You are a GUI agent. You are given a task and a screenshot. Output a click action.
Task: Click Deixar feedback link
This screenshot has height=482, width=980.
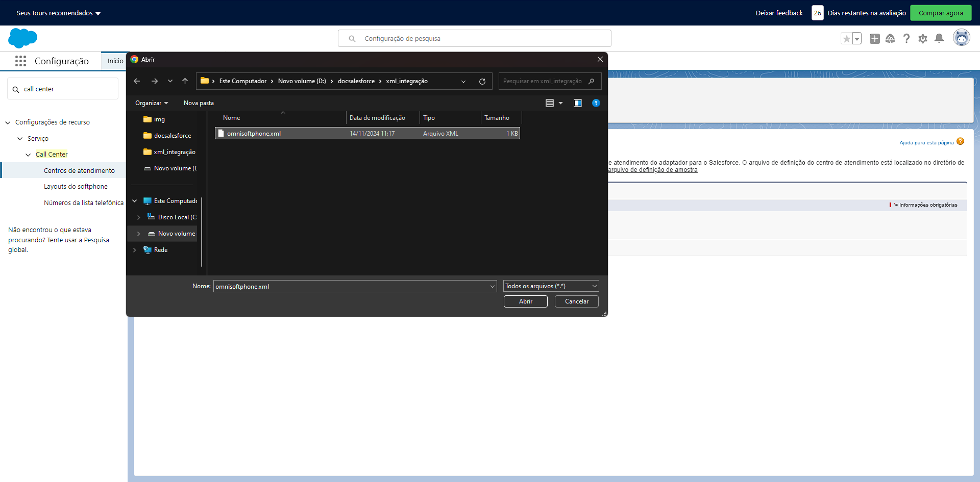779,13
